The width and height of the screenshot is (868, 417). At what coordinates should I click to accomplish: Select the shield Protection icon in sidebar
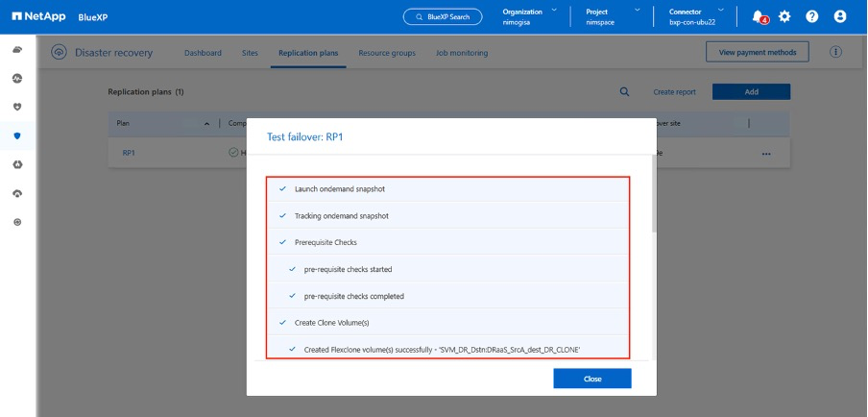point(17,135)
